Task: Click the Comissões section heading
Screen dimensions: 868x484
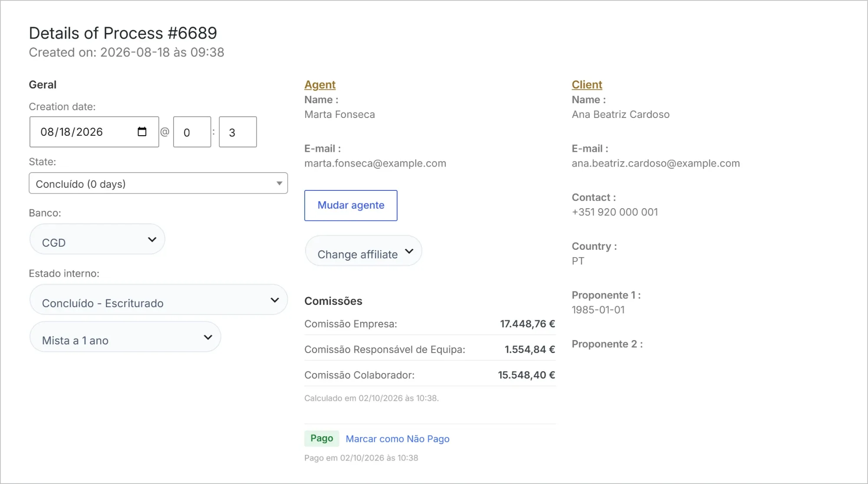Action: click(x=333, y=301)
